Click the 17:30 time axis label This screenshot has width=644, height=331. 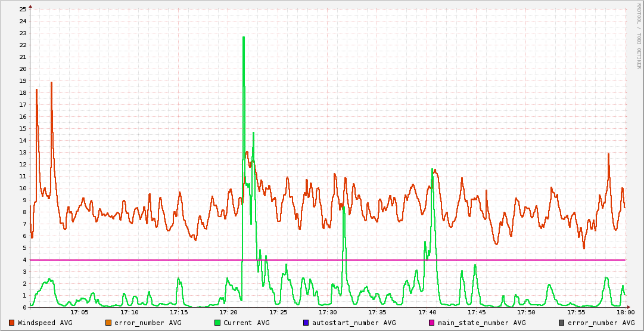(x=328, y=312)
